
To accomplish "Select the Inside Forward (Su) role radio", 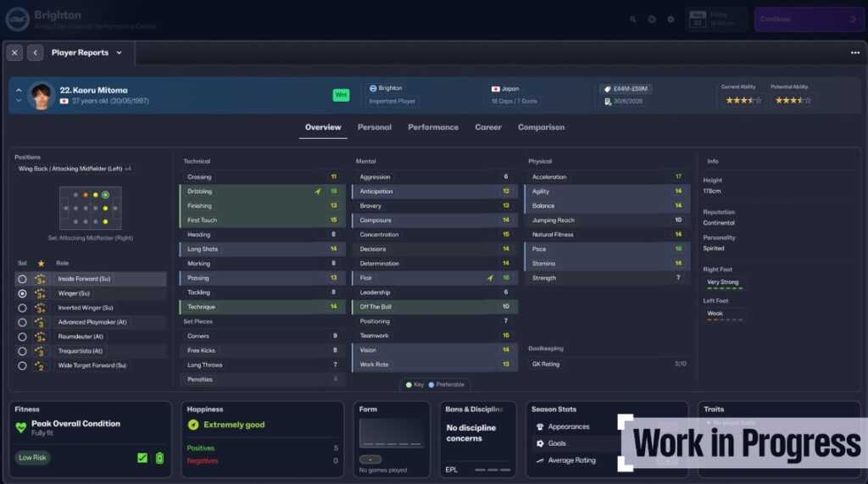I will tap(22, 279).
